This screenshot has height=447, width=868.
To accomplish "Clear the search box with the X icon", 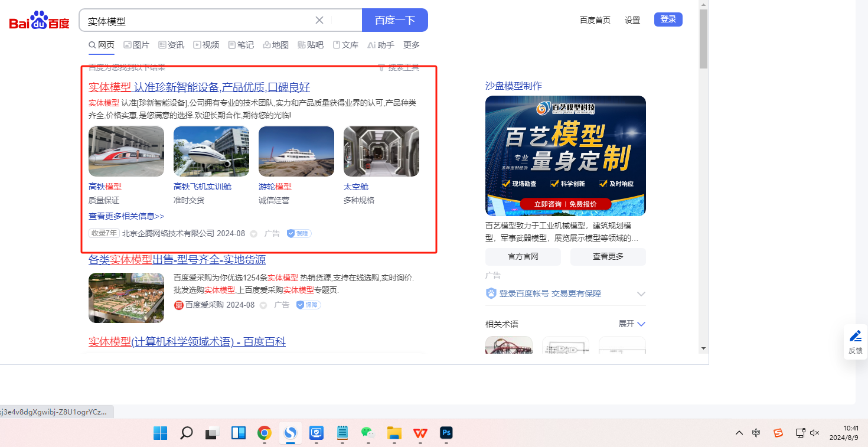I will [x=319, y=20].
